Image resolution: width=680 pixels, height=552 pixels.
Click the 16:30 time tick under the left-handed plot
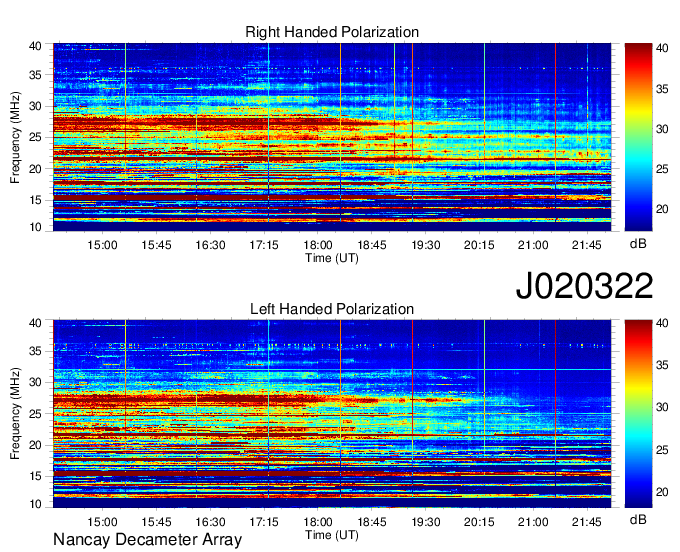click(x=210, y=522)
